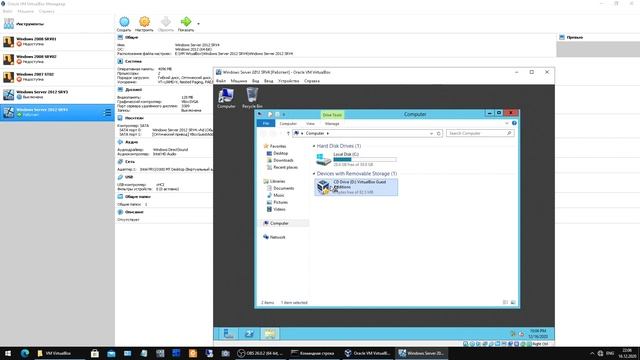Click Recycle Bin icon on guest desktop
The height and width of the screenshot is (360, 640).
pyautogui.click(x=252, y=98)
